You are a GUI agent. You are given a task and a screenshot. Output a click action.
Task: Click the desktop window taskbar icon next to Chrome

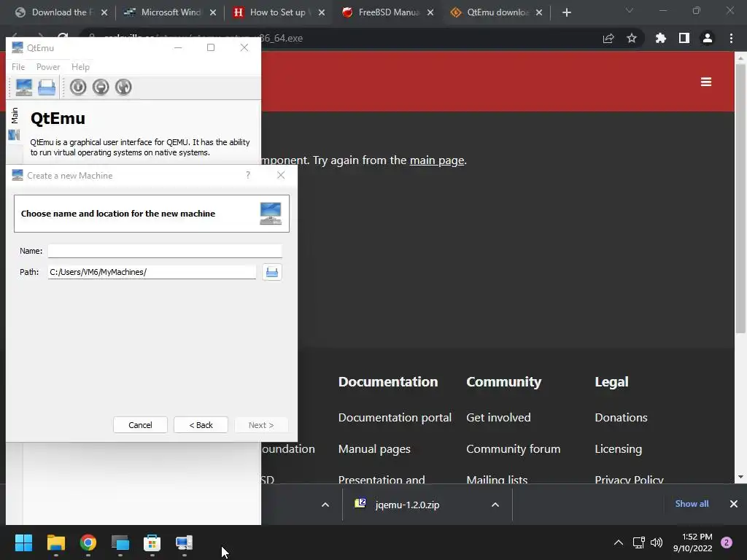point(120,542)
